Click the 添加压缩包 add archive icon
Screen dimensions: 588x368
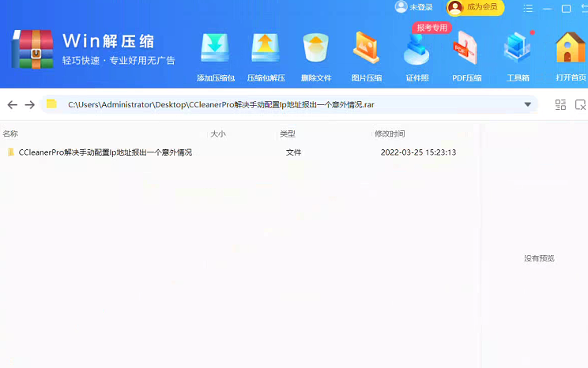215,48
